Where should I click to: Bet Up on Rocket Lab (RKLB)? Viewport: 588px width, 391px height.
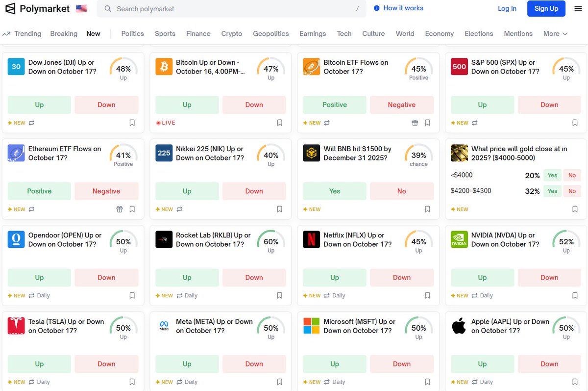187,277
